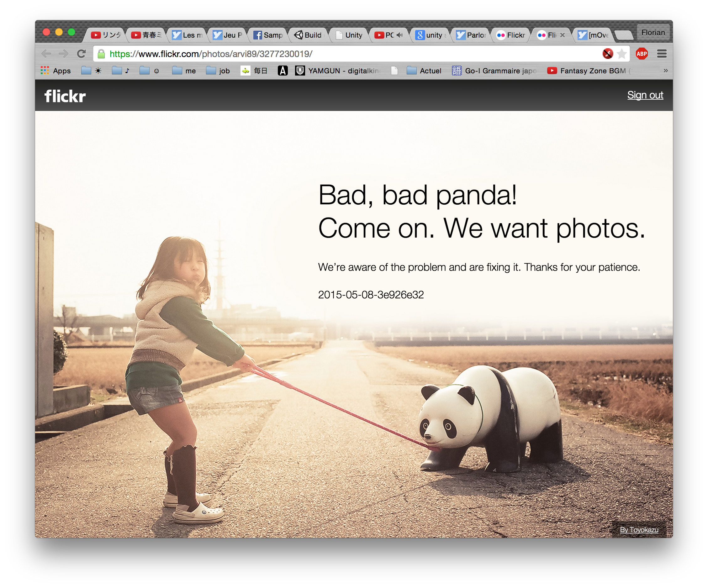This screenshot has height=588, width=708.
Task: Open the 'me' bookmarks folder
Action: (x=184, y=71)
